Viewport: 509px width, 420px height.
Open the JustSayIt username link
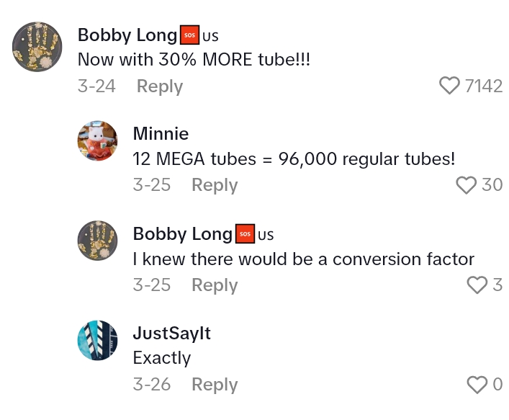click(171, 334)
